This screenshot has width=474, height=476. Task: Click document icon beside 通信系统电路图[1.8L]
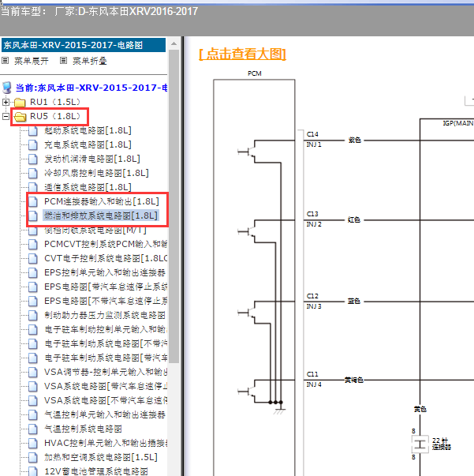pyautogui.click(x=33, y=188)
